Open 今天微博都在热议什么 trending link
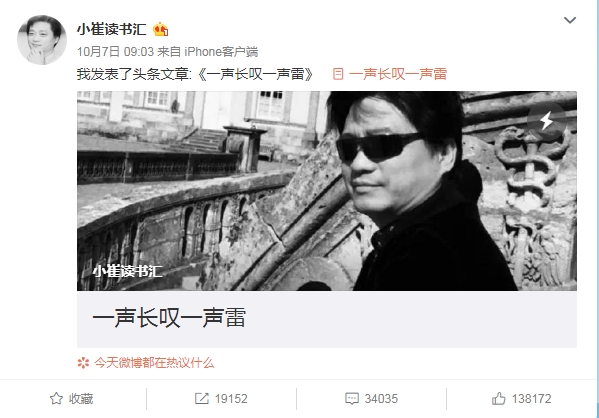This screenshot has height=418, width=599. (154, 362)
